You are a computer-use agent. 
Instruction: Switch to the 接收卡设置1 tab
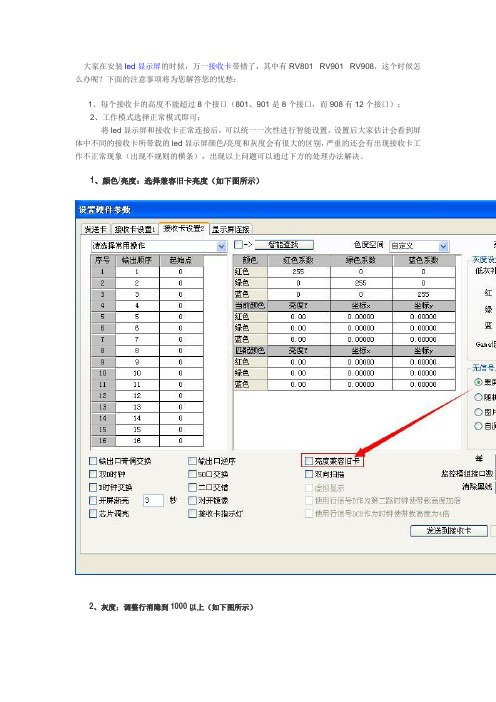tap(134, 229)
